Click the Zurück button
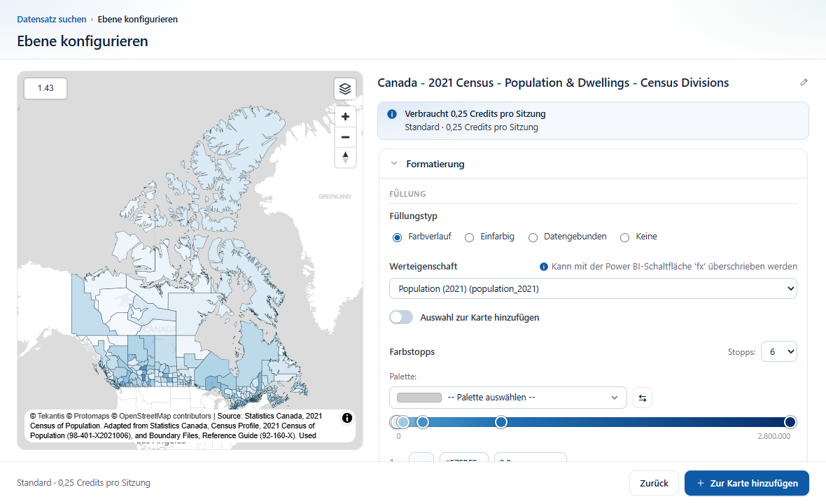826x504 pixels. tap(654, 483)
